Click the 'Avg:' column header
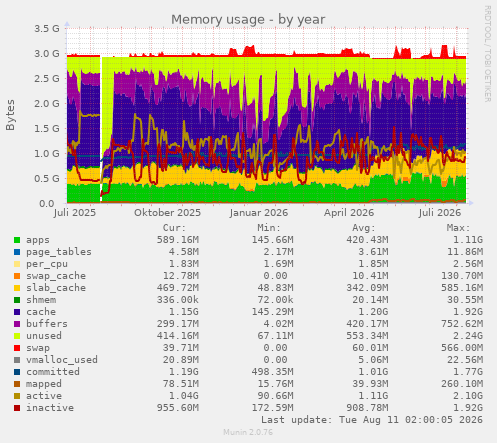 click(x=364, y=228)
